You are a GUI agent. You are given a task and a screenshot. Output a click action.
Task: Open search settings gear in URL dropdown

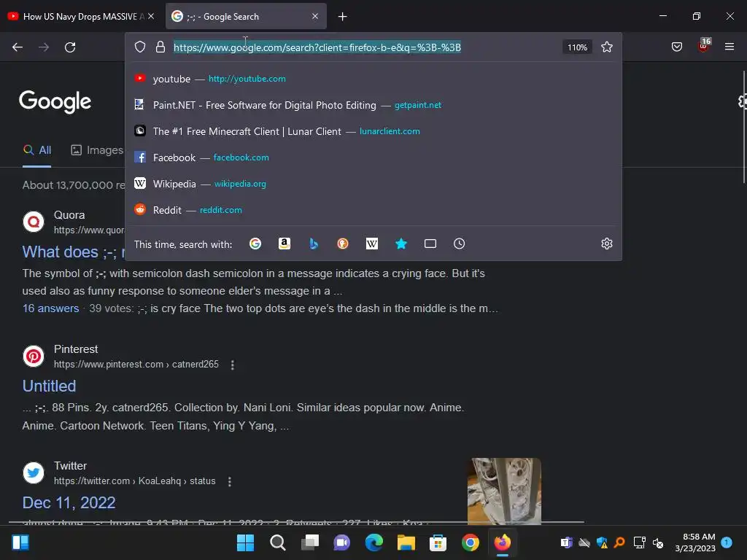click(606, 244)
